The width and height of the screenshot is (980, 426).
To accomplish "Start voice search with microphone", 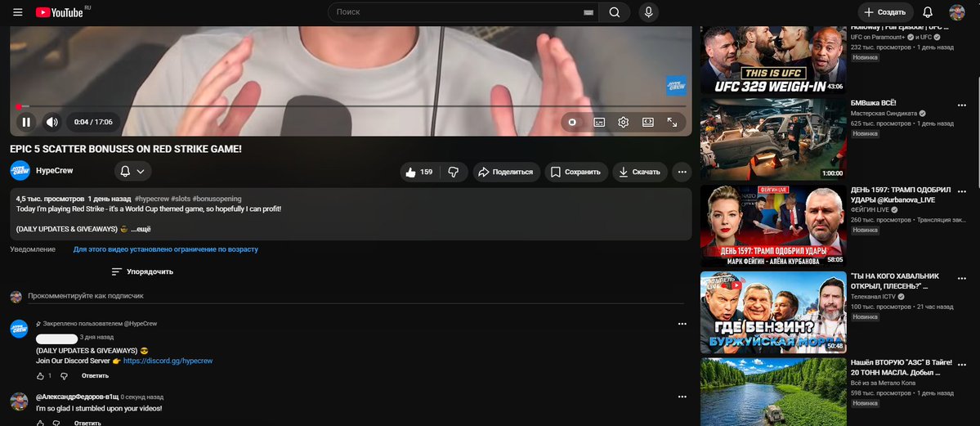I will [648, 12].
